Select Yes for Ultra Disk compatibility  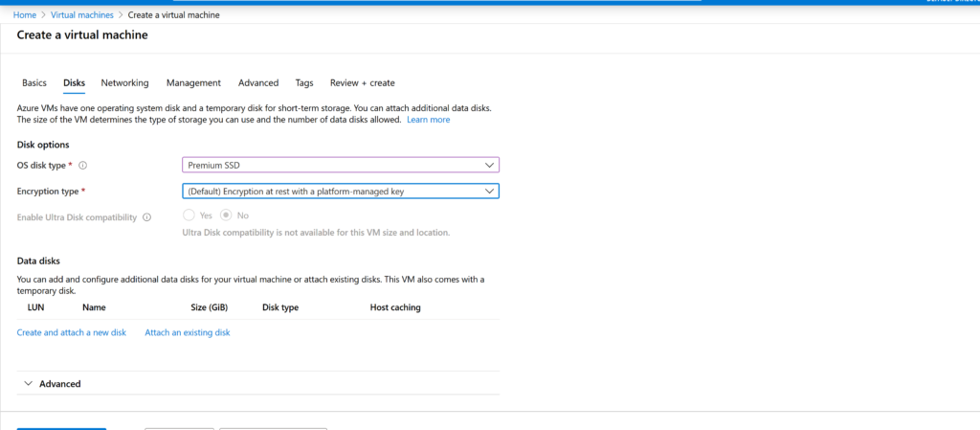[189, 215]
